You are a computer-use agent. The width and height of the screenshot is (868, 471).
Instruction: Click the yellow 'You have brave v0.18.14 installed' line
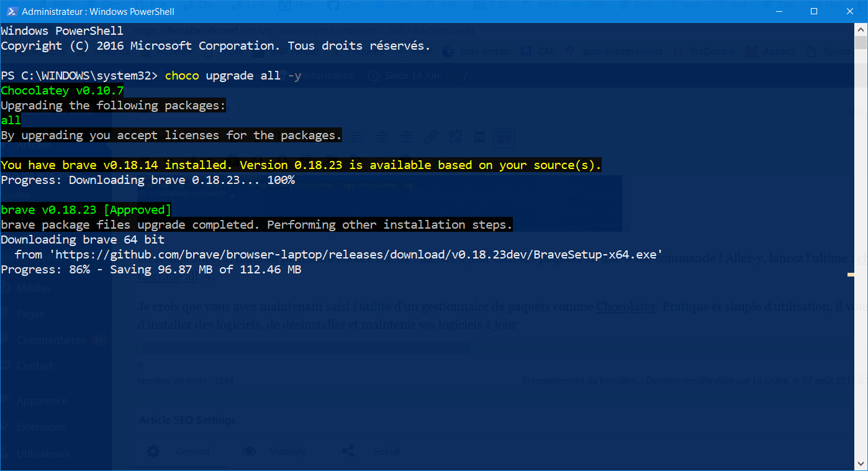(x=301, y=165)
